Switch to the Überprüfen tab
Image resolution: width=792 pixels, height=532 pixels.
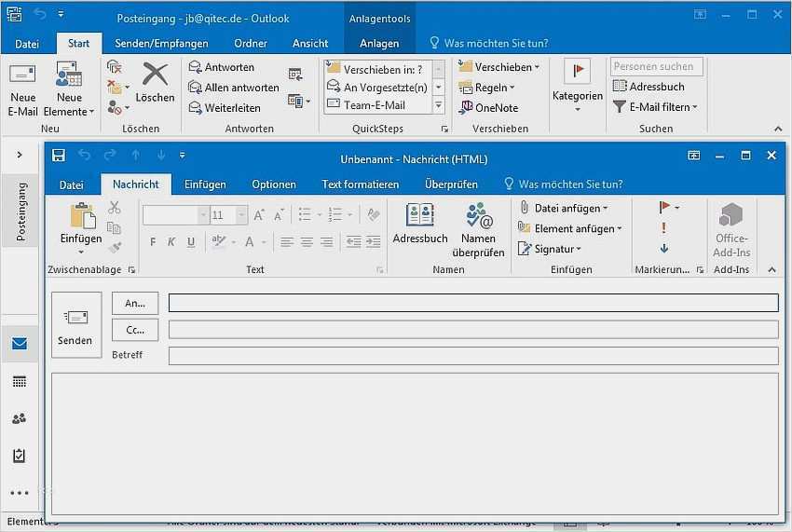451,184
